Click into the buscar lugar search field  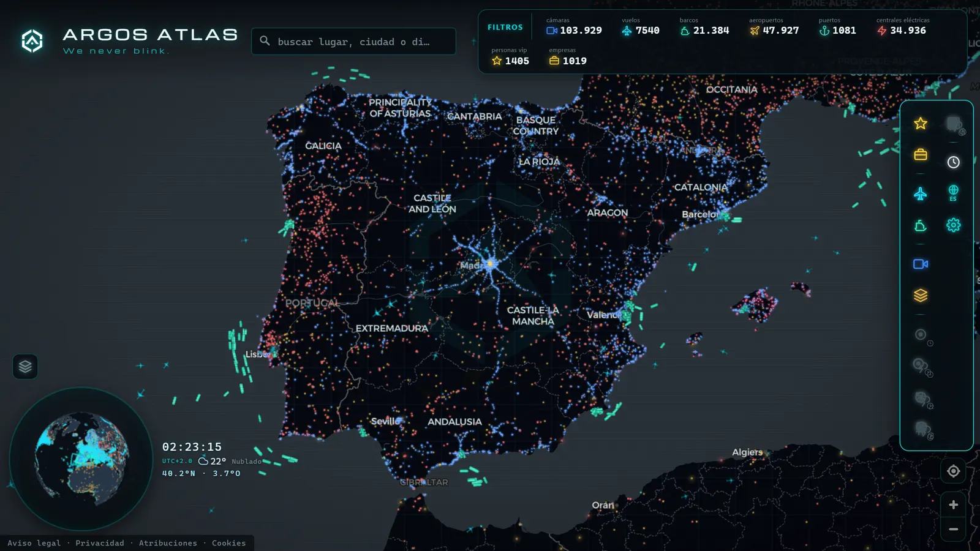353,41
